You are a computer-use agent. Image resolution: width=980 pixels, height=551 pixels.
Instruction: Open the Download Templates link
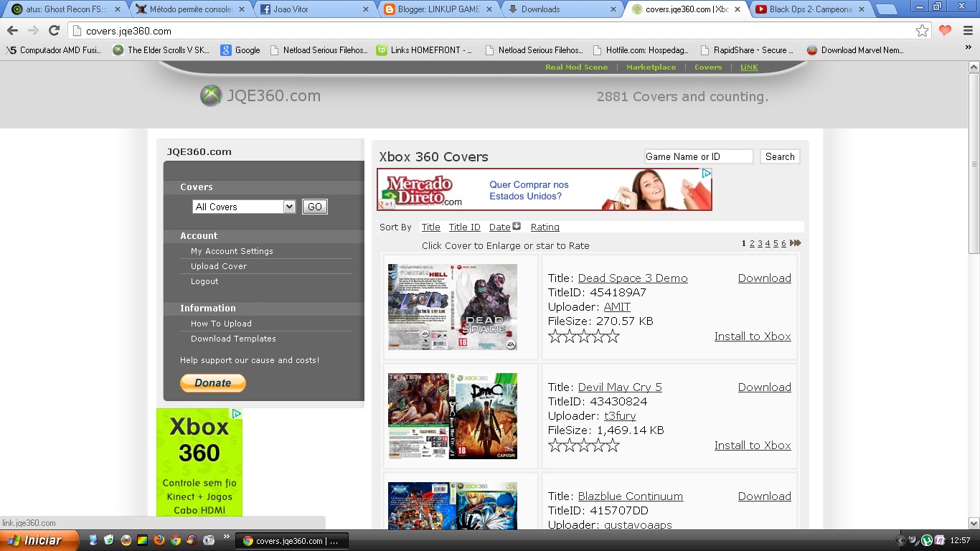coord(233,339)
